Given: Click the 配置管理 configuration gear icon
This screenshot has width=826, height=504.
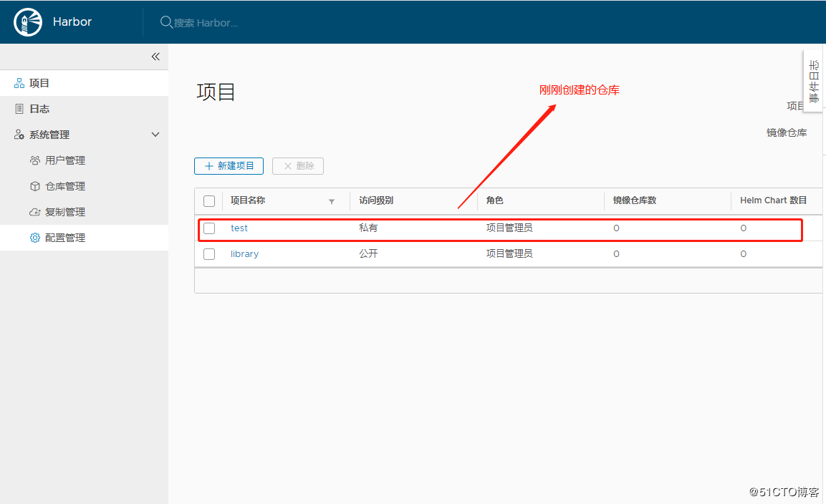Looking at the screenshot, I should pos(34,237).
